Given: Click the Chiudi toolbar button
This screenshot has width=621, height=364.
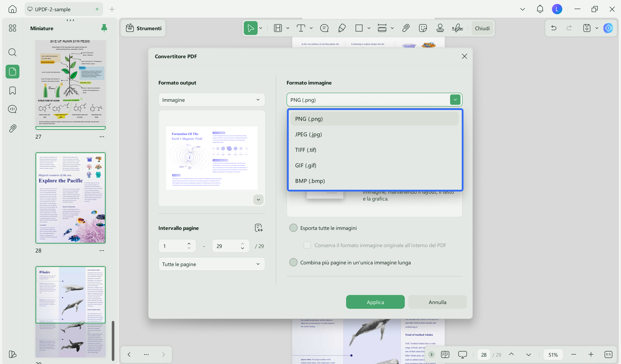Looking at the screenshot, I should 482,28.
